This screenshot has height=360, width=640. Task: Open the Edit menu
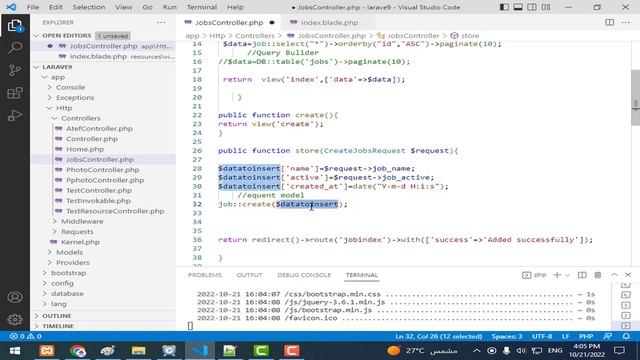[56, 7]
